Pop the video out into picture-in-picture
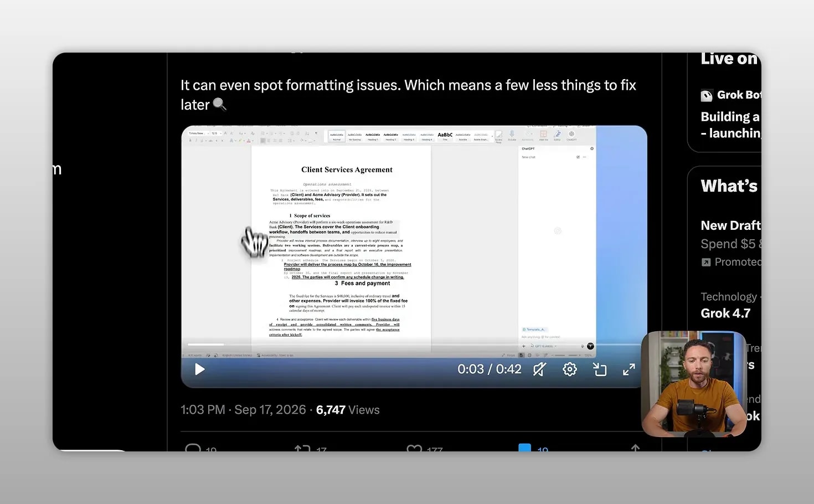This screenshot has width=814, height=504. pos(600,369)
